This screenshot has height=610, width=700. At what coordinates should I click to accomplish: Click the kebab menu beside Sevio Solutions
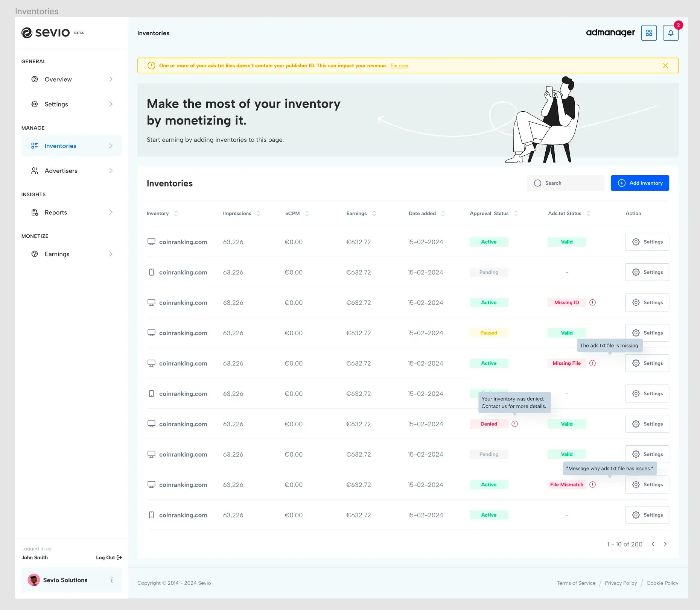(111, 580)
